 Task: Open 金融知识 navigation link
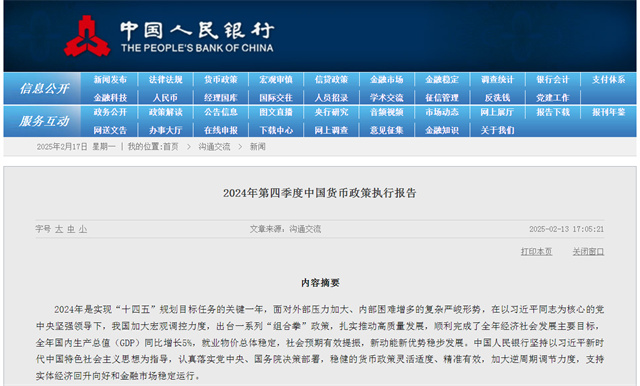click(x=442, y=131)
